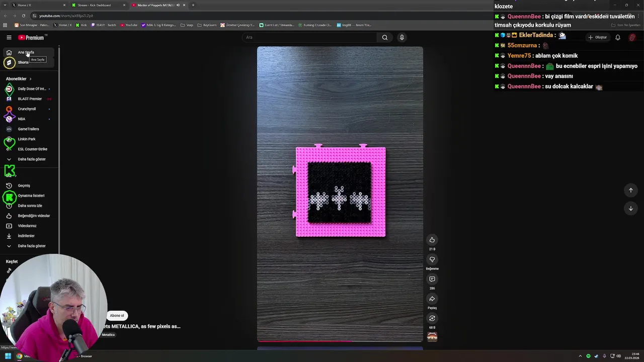Open the TEASY - Twitch bookmark
644x362 pixels.
[x=104, y=25]
